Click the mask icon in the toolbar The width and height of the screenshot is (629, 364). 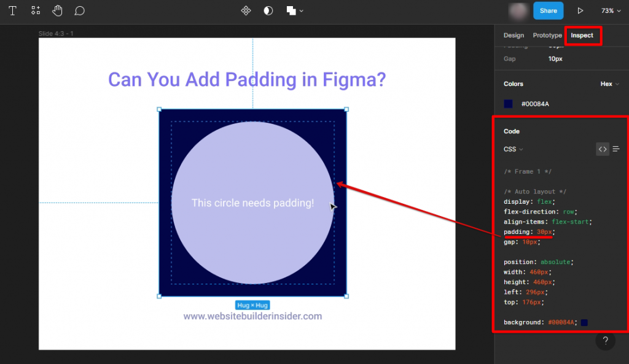coord(246,10)
